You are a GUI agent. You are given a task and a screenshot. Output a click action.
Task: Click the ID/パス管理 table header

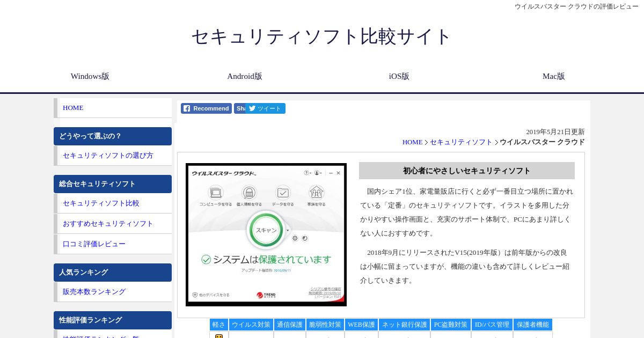click(x=492, y=325)
